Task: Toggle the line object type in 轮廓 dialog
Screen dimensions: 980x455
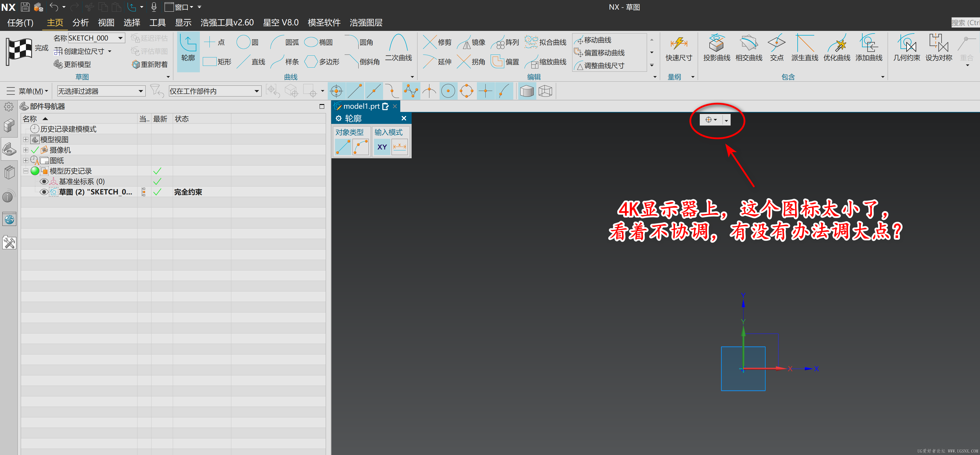Action: click(x=343, y=147)
